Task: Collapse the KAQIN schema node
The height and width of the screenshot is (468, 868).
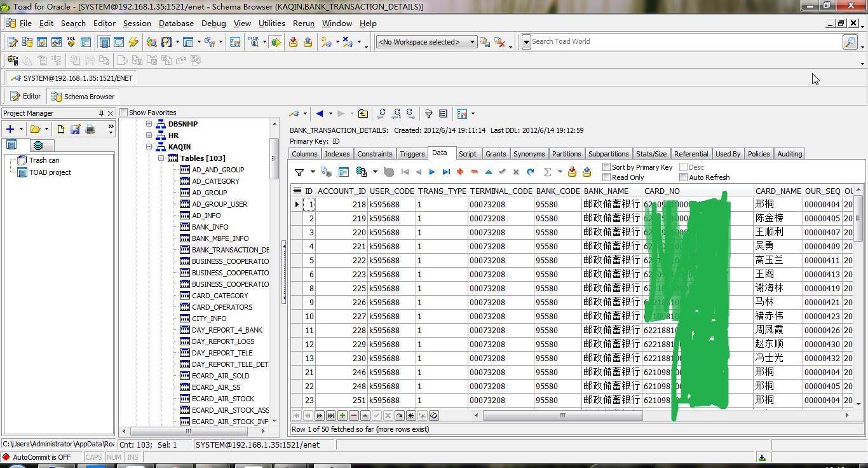Action: coord(149,147)
